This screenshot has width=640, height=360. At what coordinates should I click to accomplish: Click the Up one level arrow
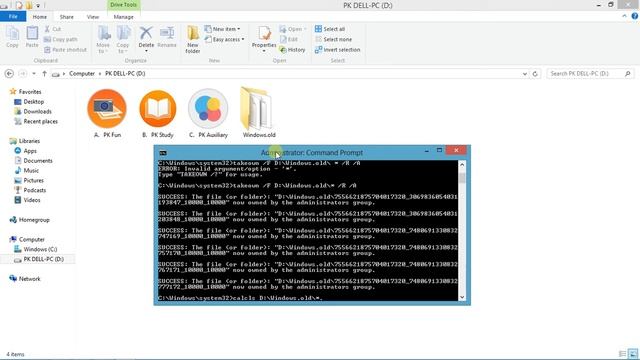coord(44,73)
